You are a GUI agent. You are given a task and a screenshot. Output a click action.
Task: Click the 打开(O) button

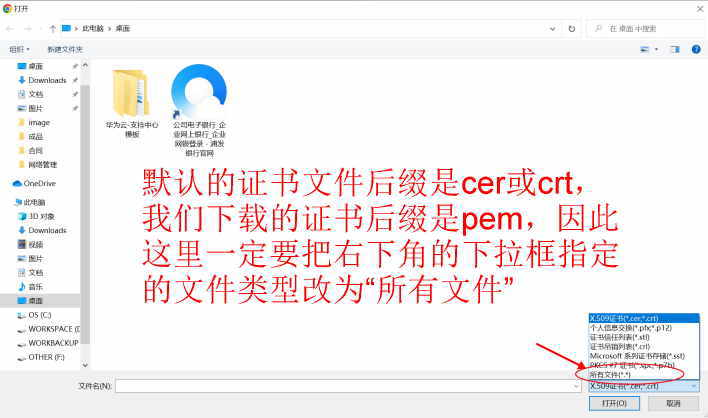point(614,403)
